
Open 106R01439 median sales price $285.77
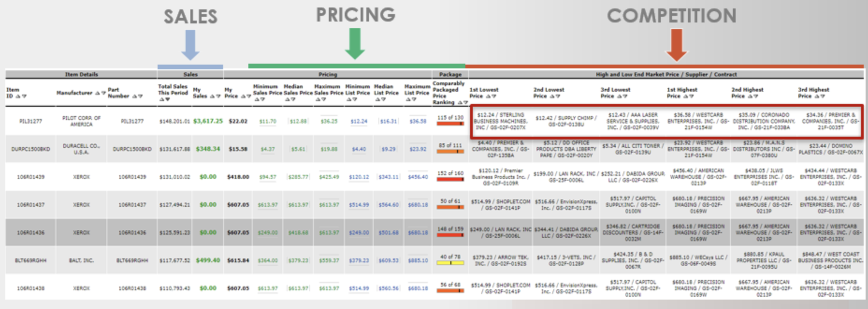(298, 177)
